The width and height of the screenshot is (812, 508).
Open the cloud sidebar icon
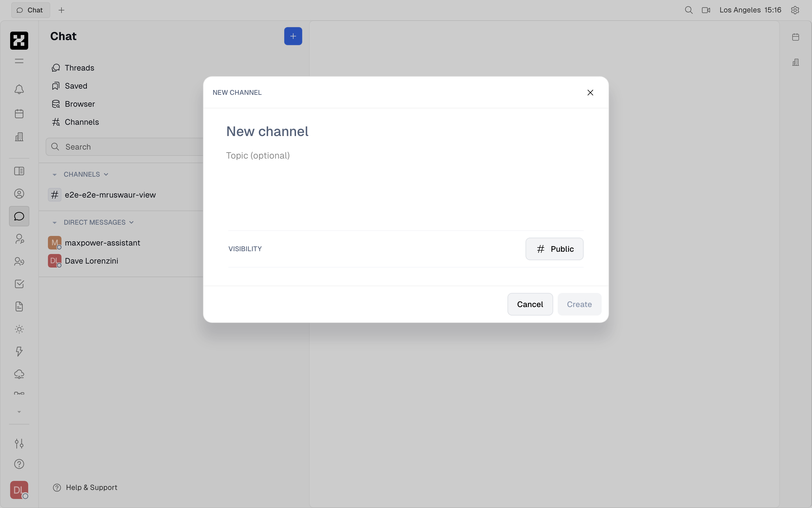click(x=19, y=374)
